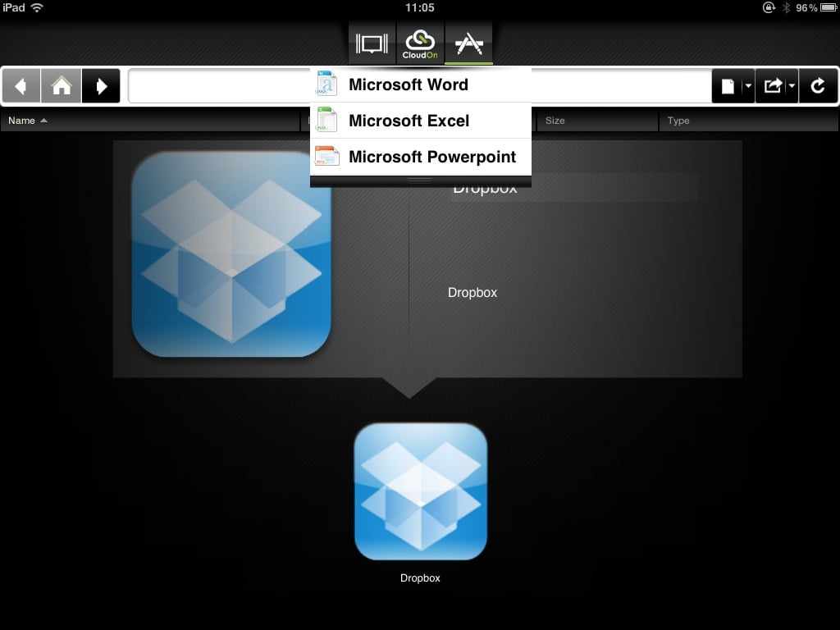Tap the forward navigation arrow

coord(101,85)
